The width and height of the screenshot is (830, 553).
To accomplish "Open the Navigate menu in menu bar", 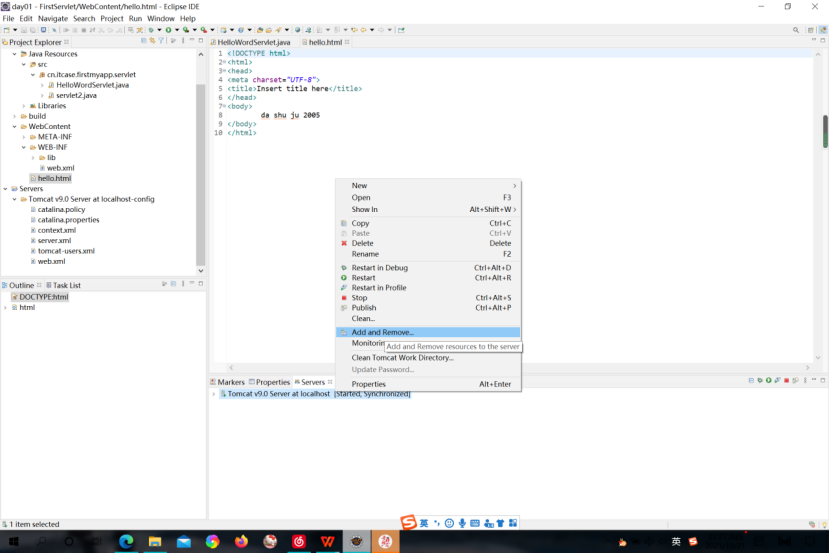I will [53, 19].
